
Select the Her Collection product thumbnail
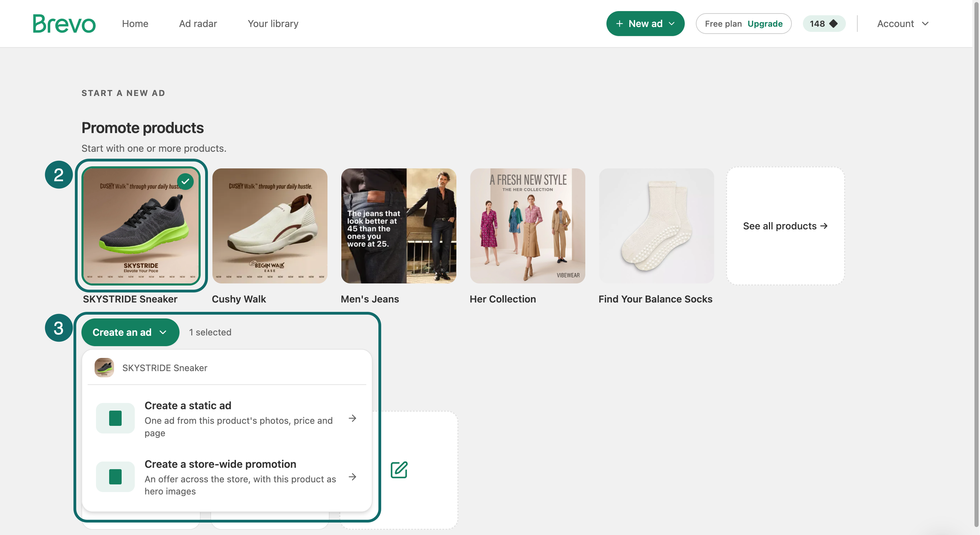pos(528,226)
